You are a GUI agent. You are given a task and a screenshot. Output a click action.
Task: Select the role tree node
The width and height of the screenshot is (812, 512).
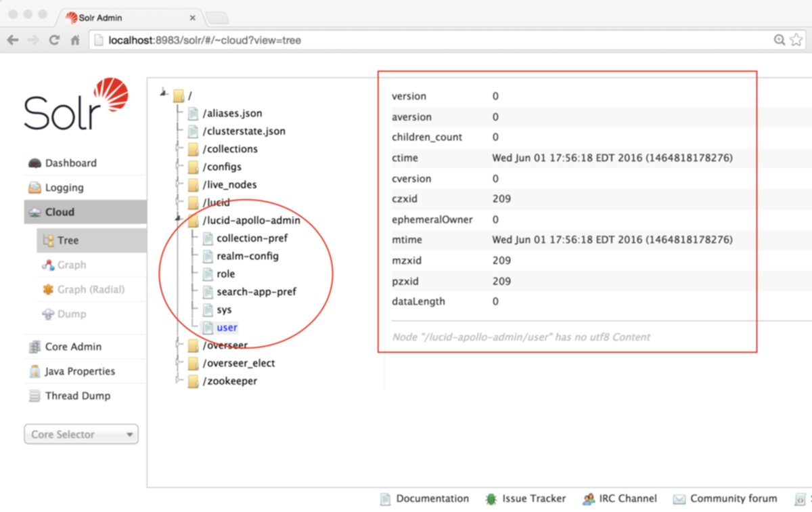point(226,274)
